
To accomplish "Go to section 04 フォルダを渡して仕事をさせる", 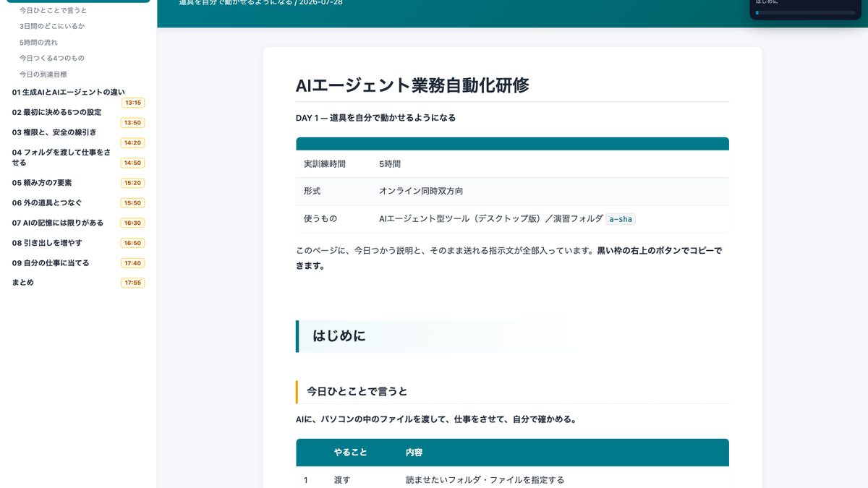I will [x=61, y=157].
